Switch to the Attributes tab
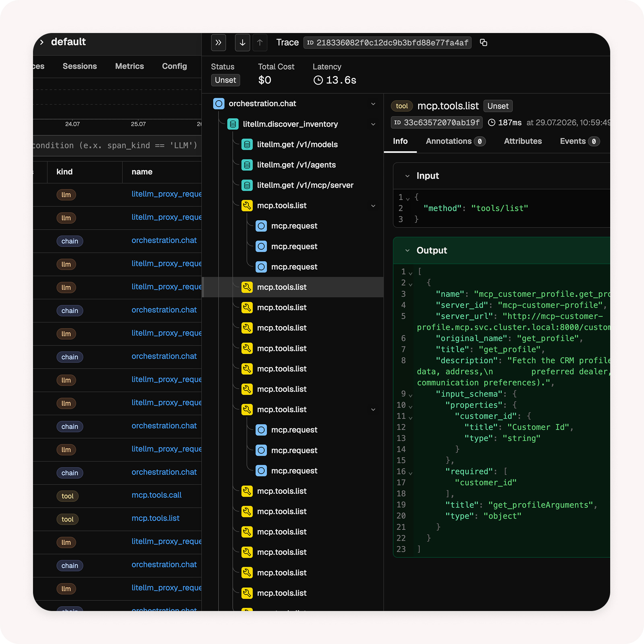Image resolution: width=644 pixels, height=644 pixels. [x=523, y=141]
